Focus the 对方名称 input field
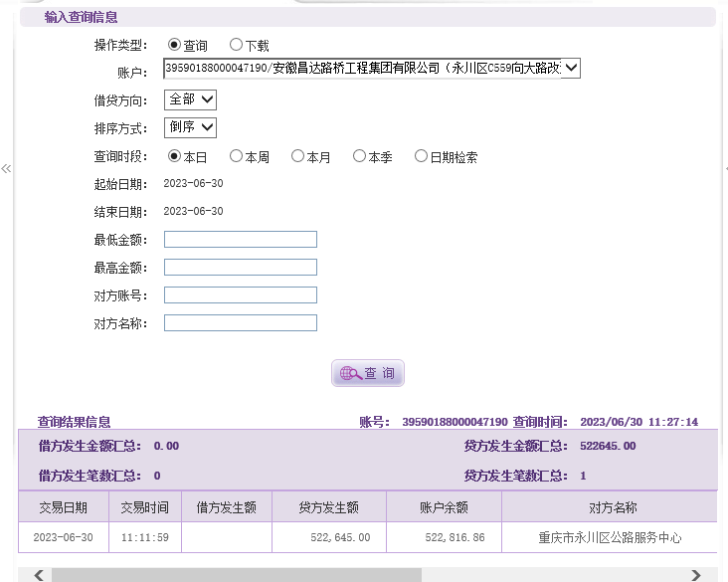728x582 pixels. coord(241,322)
